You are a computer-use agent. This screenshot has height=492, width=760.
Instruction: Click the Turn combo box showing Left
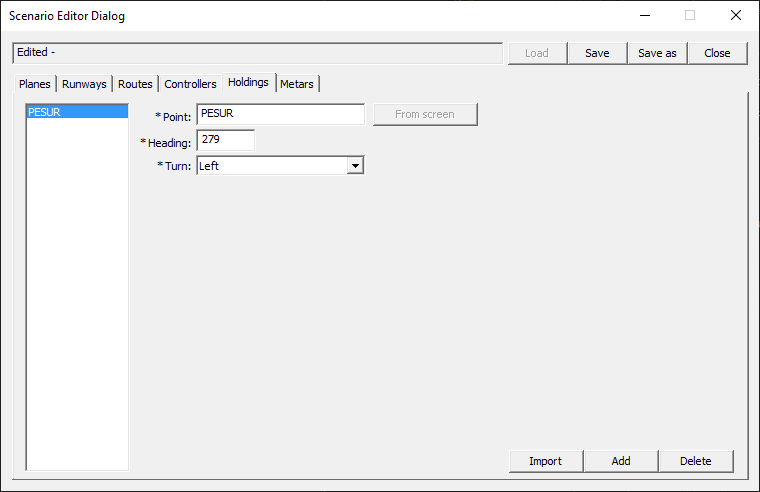[x=271, y=166]
